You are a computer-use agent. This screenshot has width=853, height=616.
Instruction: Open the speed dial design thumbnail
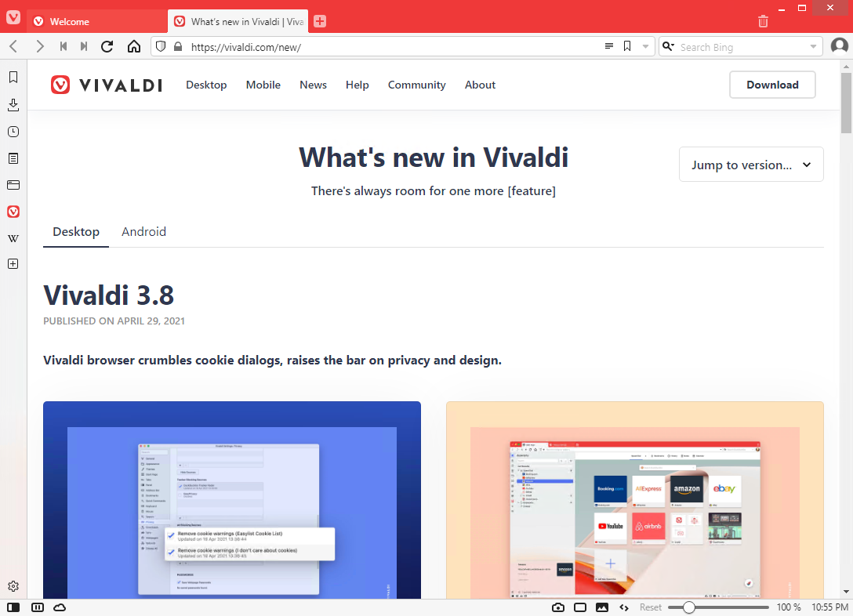click(x=635, y=500)
